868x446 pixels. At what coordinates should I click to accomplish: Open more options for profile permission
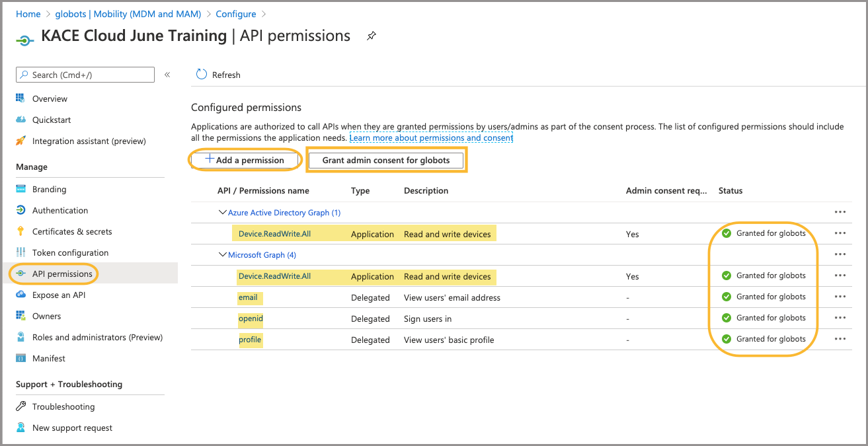(840, 339)
